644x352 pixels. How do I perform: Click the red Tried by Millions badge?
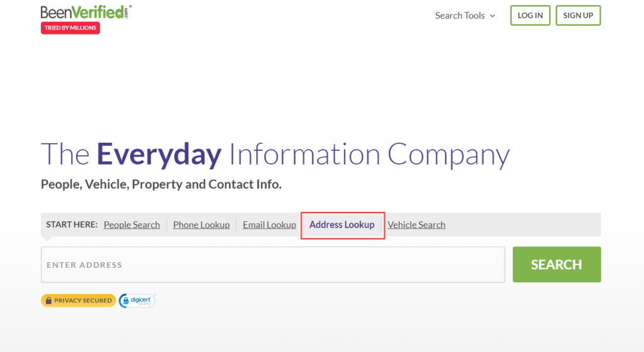pyautogui.click(x=70, y=28)
